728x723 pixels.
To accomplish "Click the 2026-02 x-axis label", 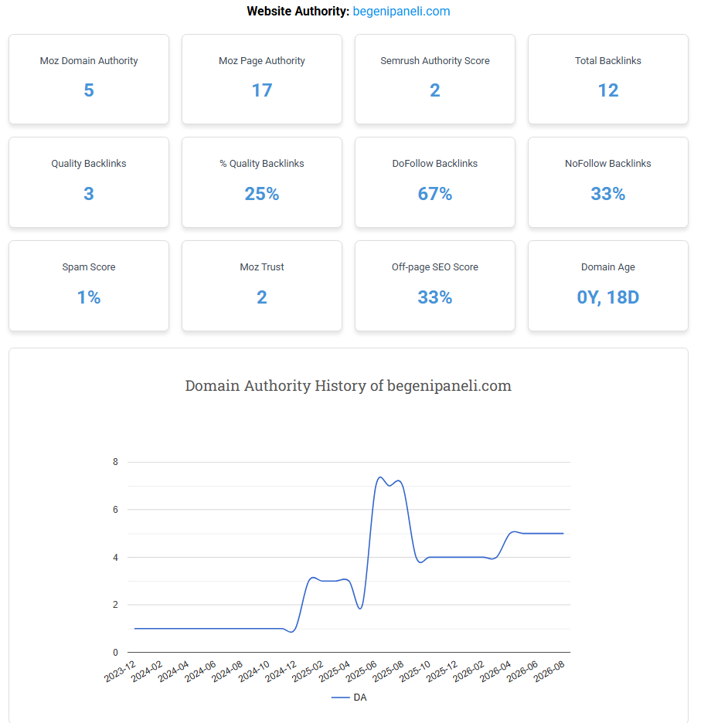I will pyautogui.click(x=469, y=670).
